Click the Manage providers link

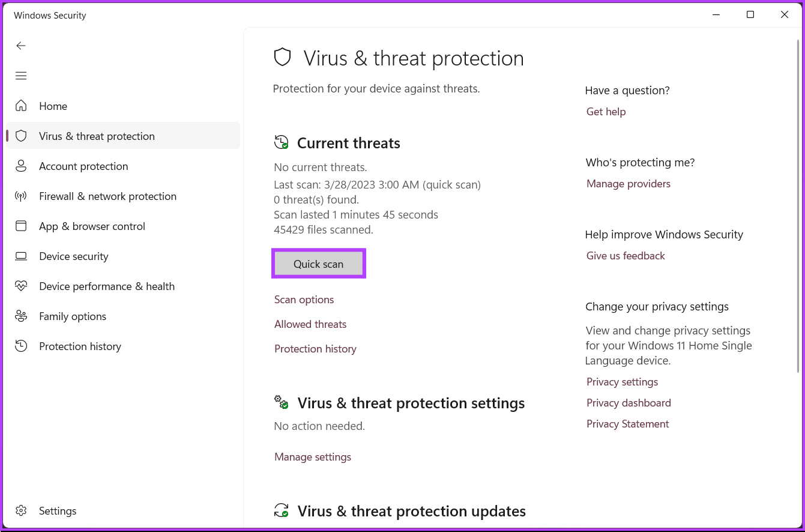(629, 184)
